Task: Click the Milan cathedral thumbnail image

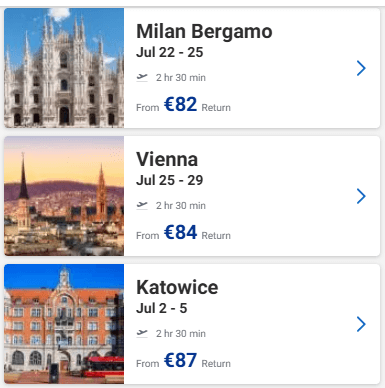Action: tap(64, 68)
